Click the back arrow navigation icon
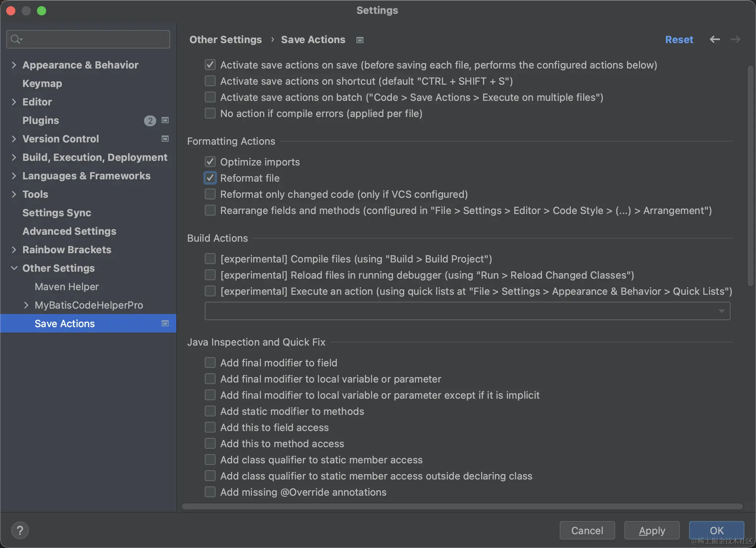 (x=715, y=39)
